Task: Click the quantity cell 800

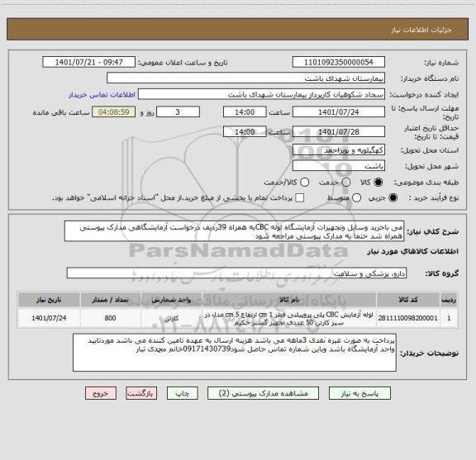Action: [111, 318]
